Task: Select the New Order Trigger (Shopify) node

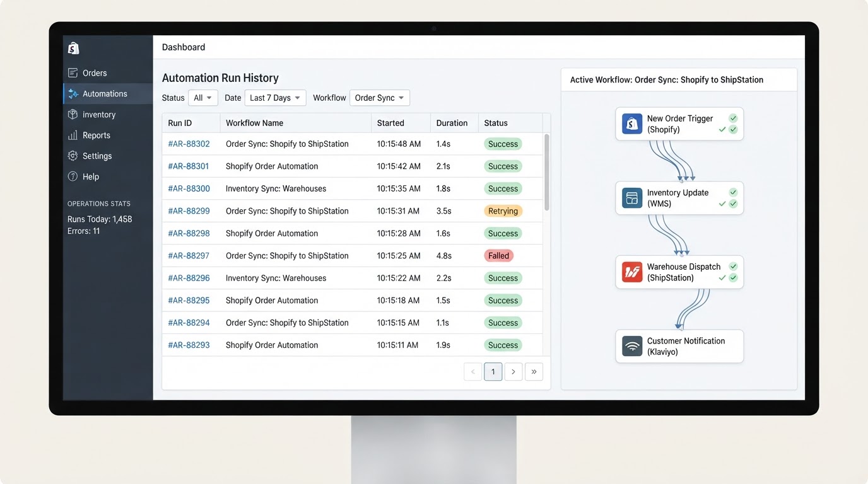Action: pos(679,124)
